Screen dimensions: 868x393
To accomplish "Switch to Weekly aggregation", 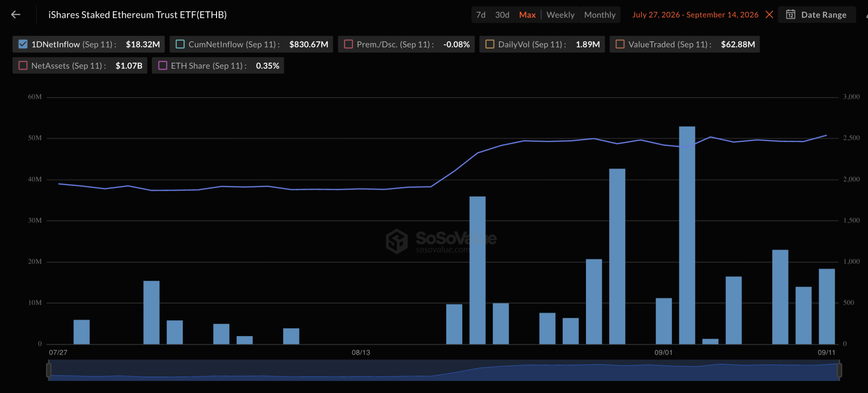I will 560,15.
